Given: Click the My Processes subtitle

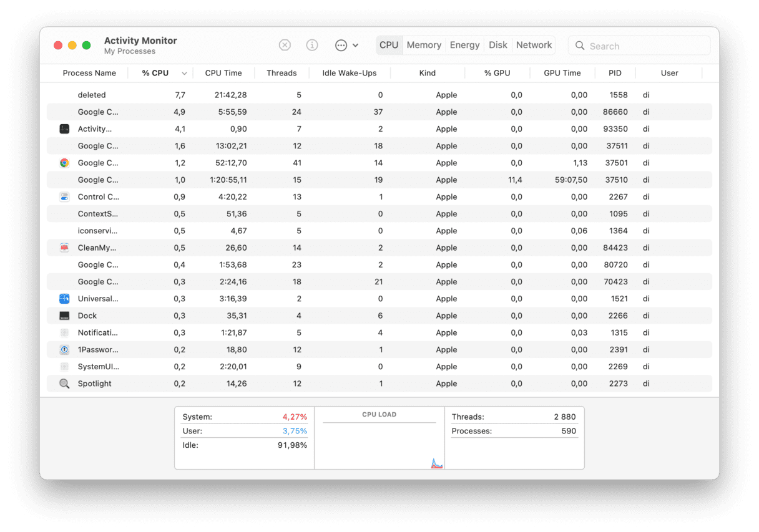Looking at the screenshot, I should (130, 51).
